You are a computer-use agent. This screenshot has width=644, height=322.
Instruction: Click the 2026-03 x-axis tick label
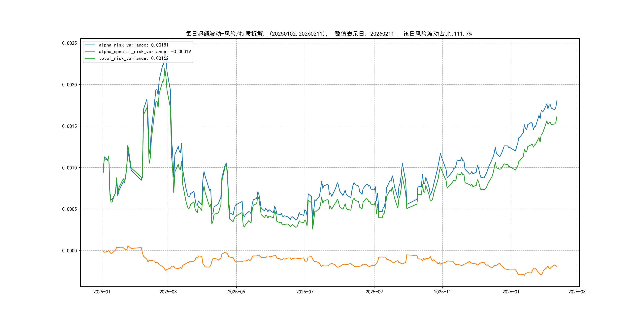577,292
